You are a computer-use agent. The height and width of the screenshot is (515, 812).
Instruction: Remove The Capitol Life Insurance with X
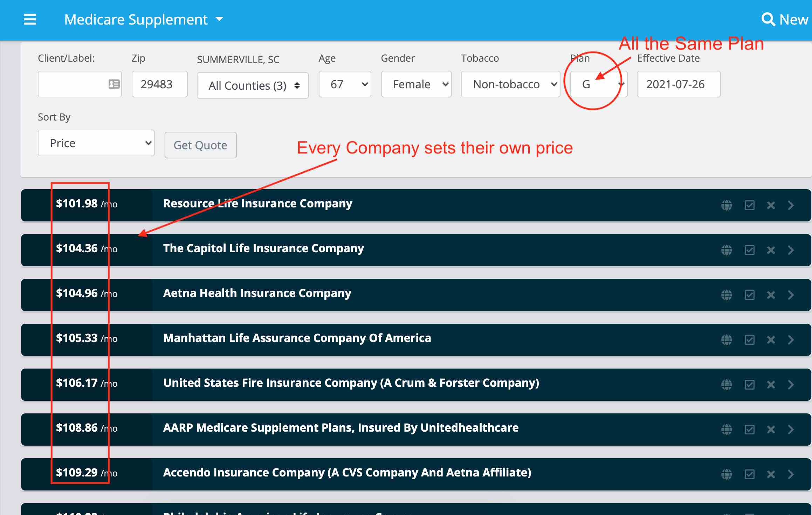(x=771, y=250)
